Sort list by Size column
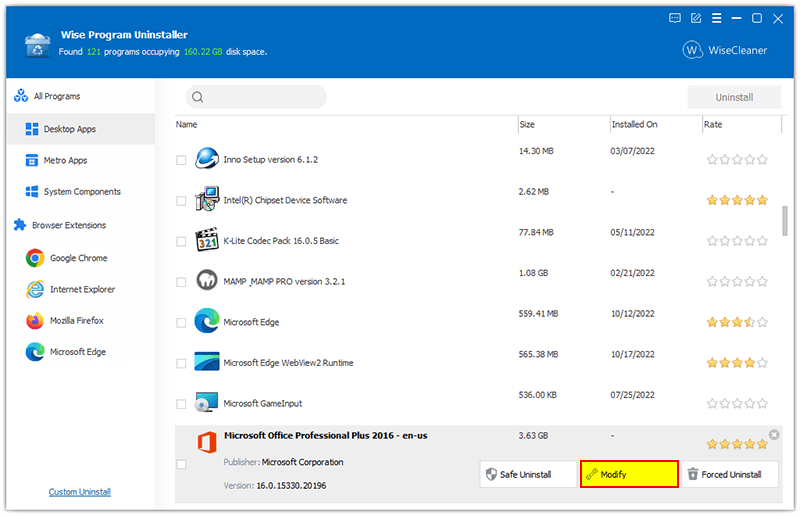Viewport: 800px width, 516px height. [x=527, y=125]
